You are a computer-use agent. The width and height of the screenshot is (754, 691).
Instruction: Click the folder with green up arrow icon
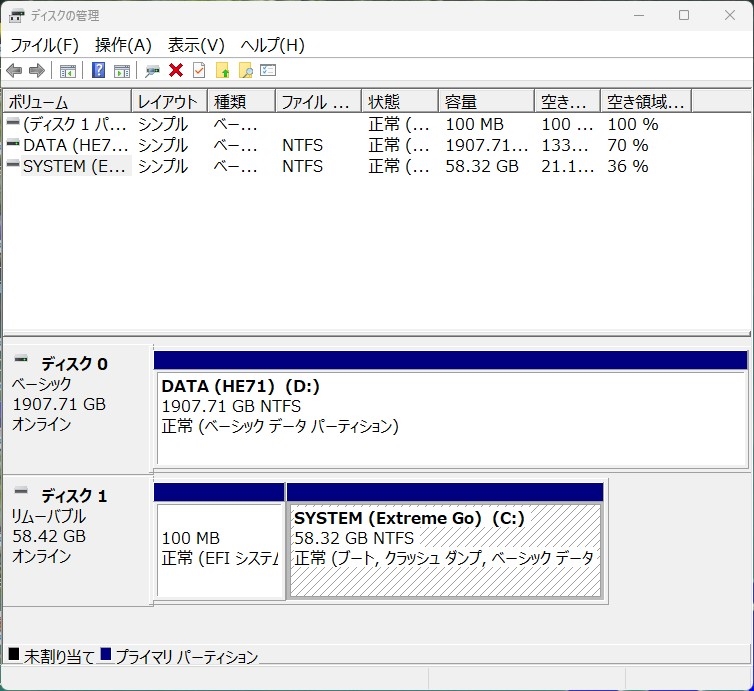223,71
